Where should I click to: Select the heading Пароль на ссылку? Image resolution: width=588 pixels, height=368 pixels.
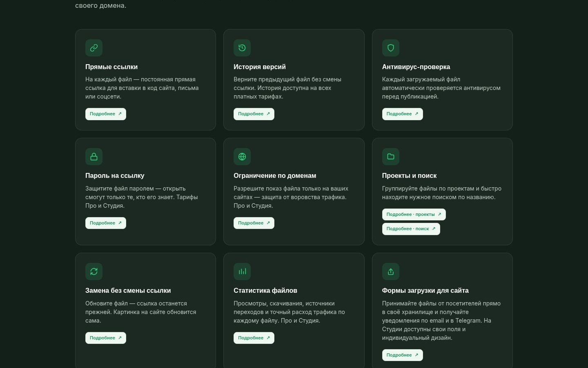tap(115, 175)
